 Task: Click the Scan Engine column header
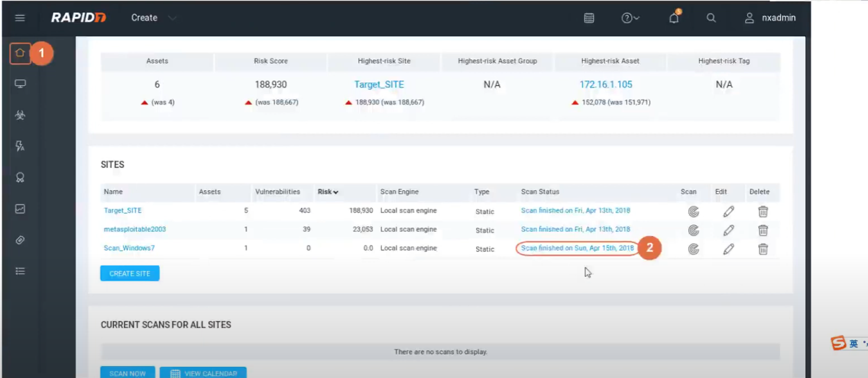coord(399,192)
